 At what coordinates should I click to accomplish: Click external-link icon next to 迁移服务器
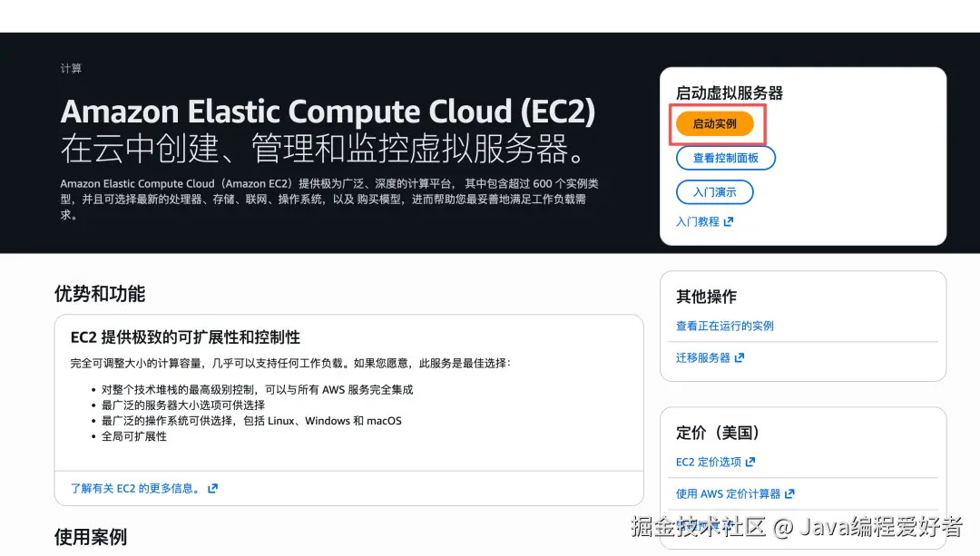740,357
